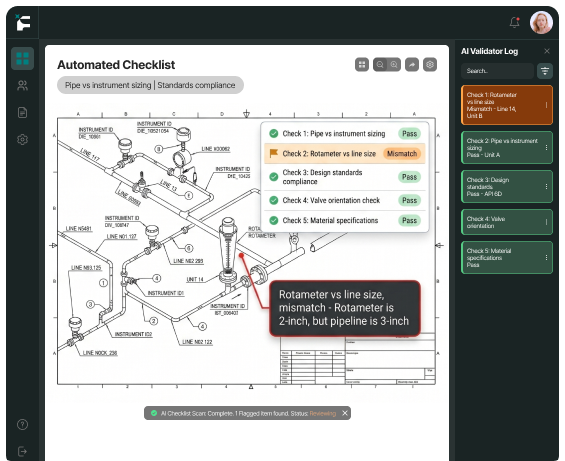
Task: Open the documents icon in sidebar
Action: pyautogui.click(x=22, y=112)
